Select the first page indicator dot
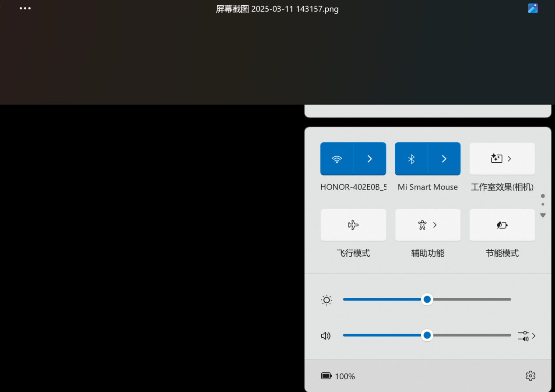The image size is (555, 392). coord(543,196)
